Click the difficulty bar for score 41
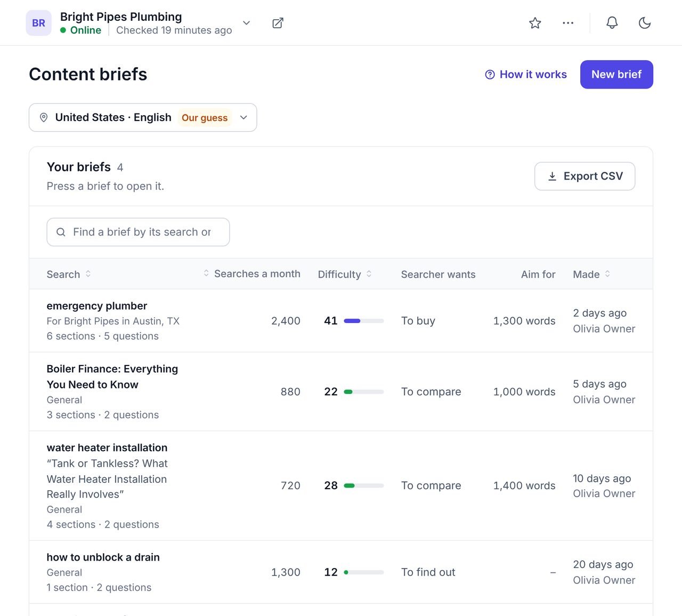 click(x=364, y=321)
